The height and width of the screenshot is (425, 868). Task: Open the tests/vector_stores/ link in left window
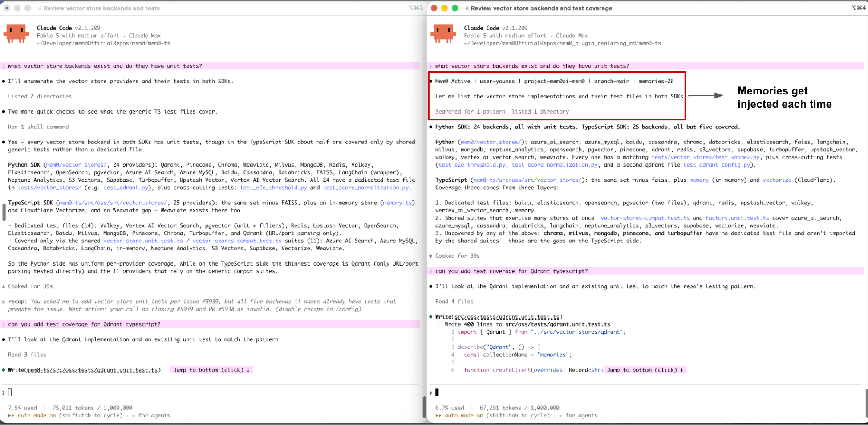pyautogui.click(x=49, y=188)
